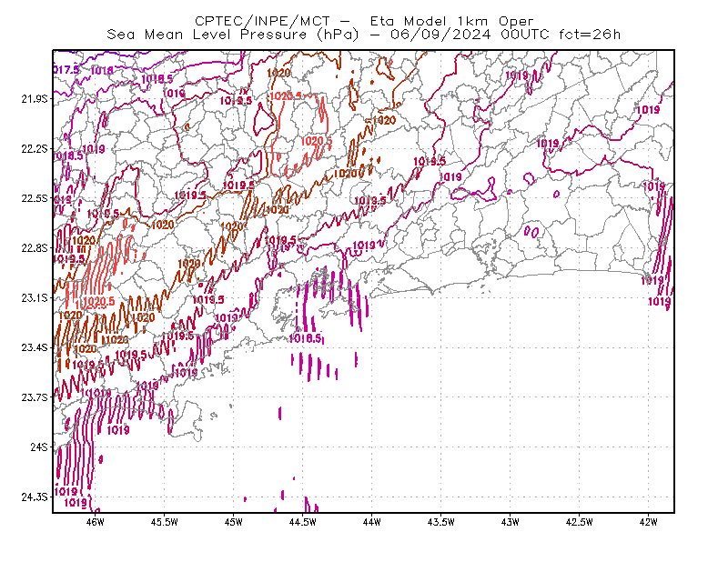Click the 23.1S latitude axis label
This screenshot has width=728, height=562.
click(x=35, y=298)
